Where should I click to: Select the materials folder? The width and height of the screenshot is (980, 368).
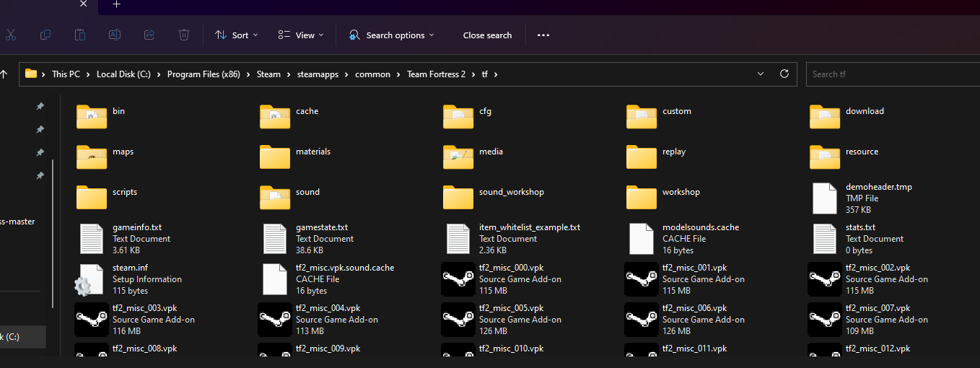pyautogui.click(x=295, y=156)
